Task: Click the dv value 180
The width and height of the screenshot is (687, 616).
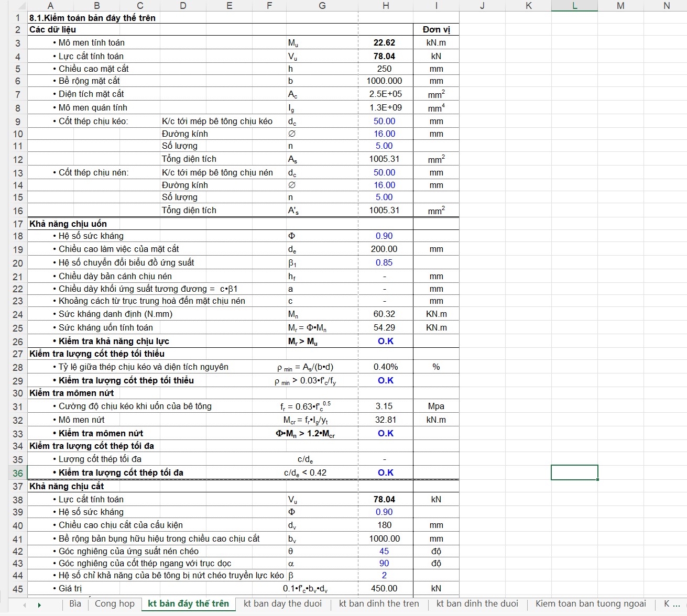Action: (384, 525)
